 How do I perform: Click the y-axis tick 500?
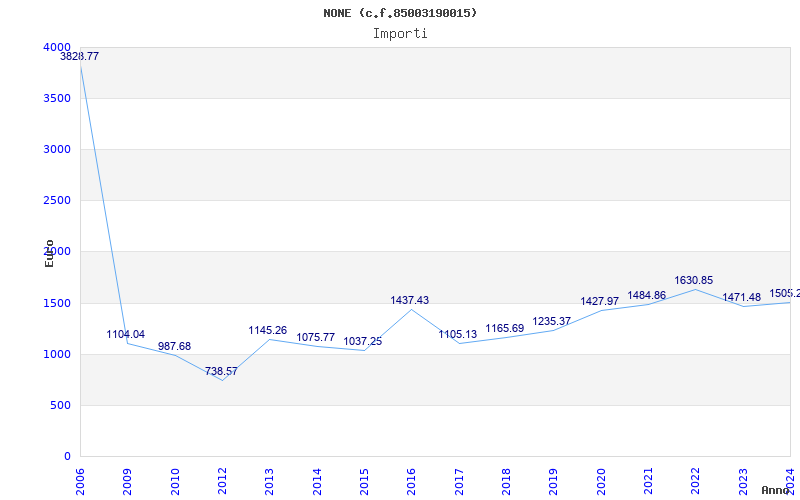(x=61, y=406)
